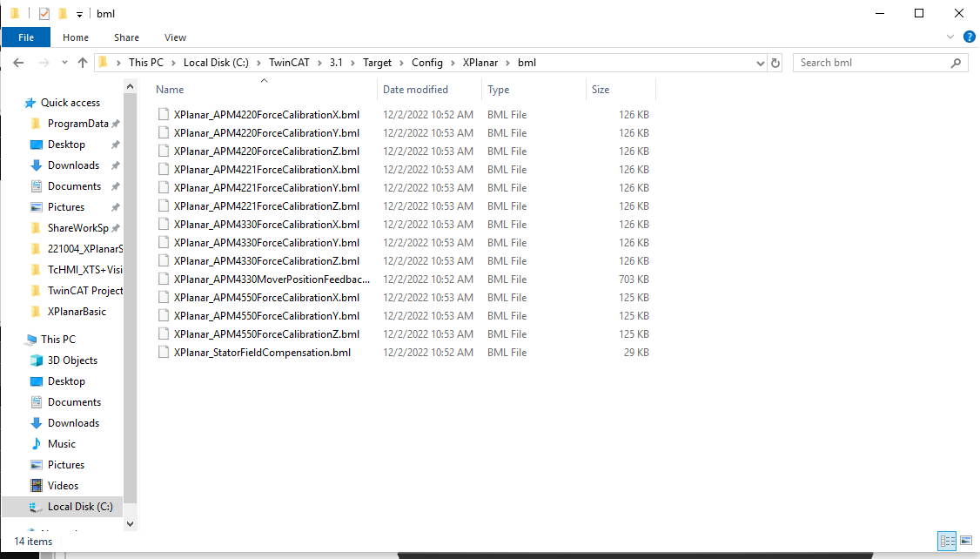Click Properties quick access toolbar icon
980x559 pixels.
coord(44,13)
